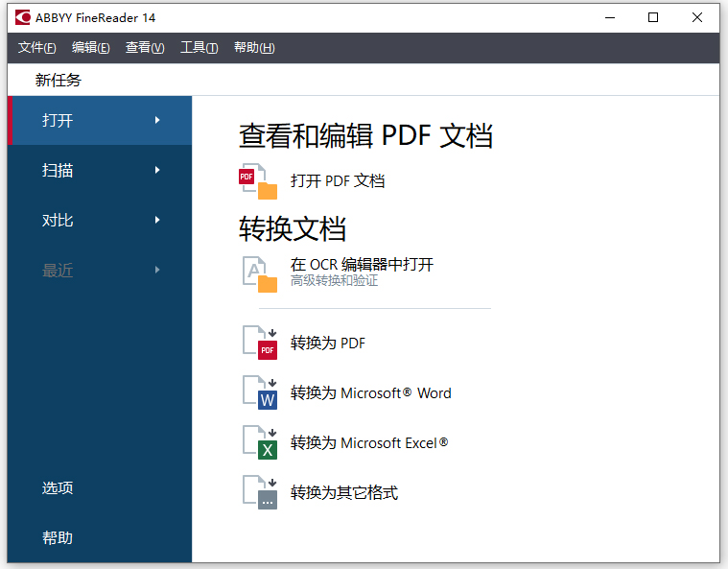Click the ABBYY FineReader logo icon
The height and width of the screenshot is (569, 728).
(x=23, y=17)
